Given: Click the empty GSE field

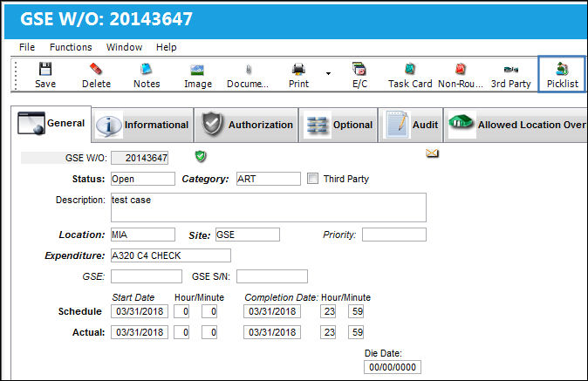Looking at the screenshot, I should click(x=147, y=276).
